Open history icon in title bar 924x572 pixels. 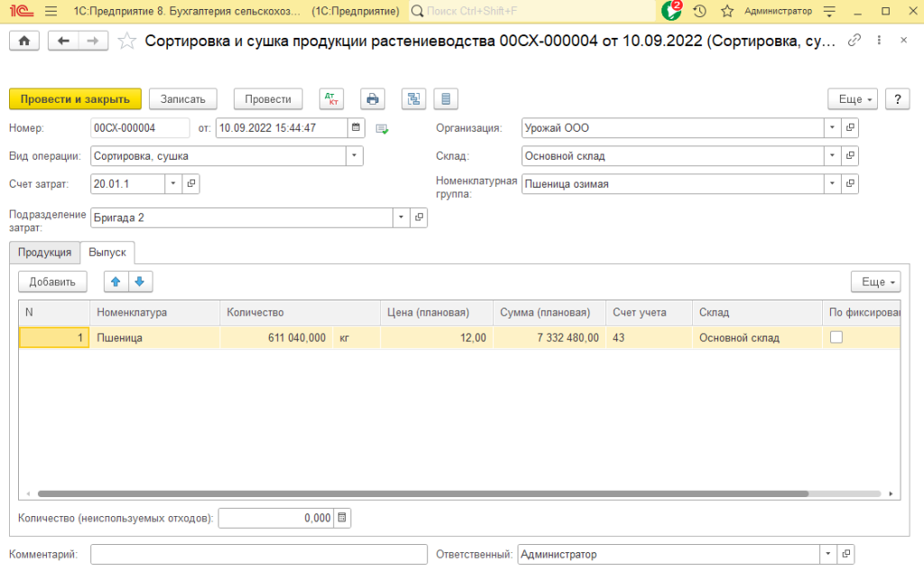click(699, 12)
